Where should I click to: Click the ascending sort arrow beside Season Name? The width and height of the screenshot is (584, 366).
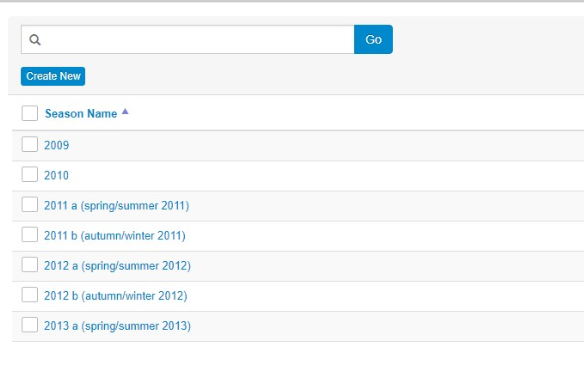coord(125,111)
